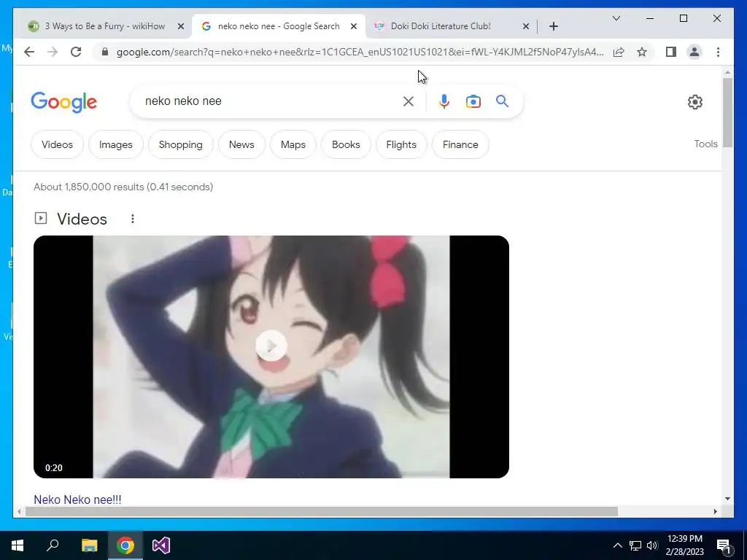Open the taskbar clock and date
747x560 pixels.
[684, 545]
